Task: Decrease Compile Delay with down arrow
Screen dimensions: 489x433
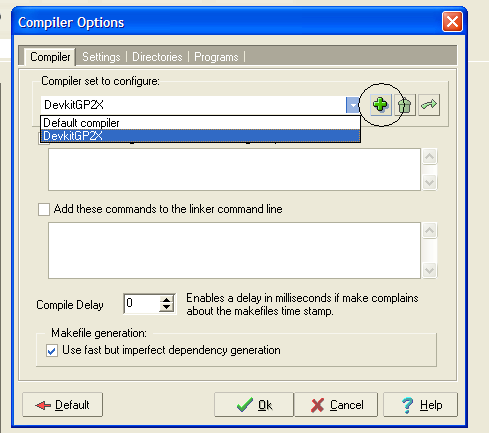Action: tap(166, 307)
